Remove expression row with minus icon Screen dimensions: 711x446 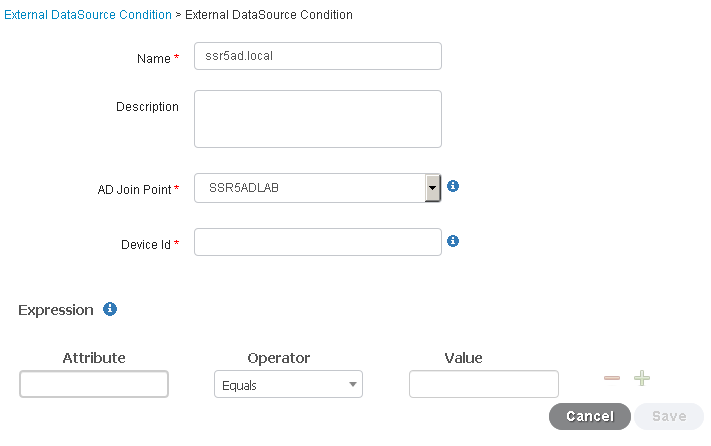click(x=612, y=378)
